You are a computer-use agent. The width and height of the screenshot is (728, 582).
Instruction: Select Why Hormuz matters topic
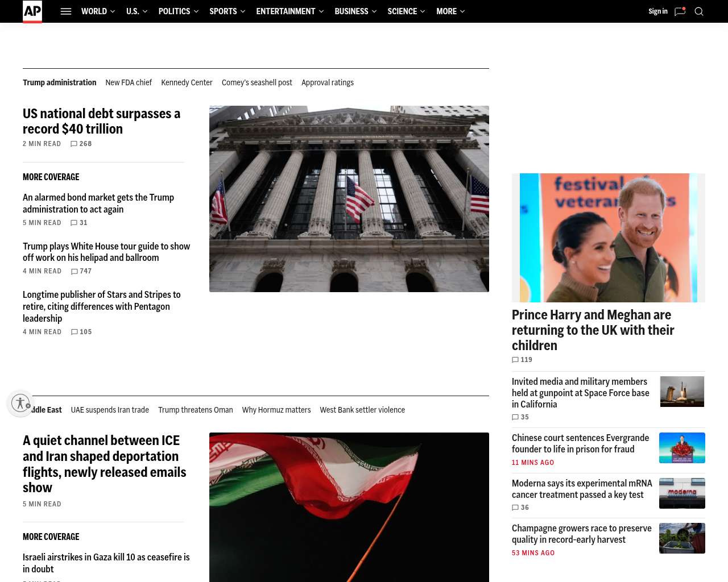(276, 410)
